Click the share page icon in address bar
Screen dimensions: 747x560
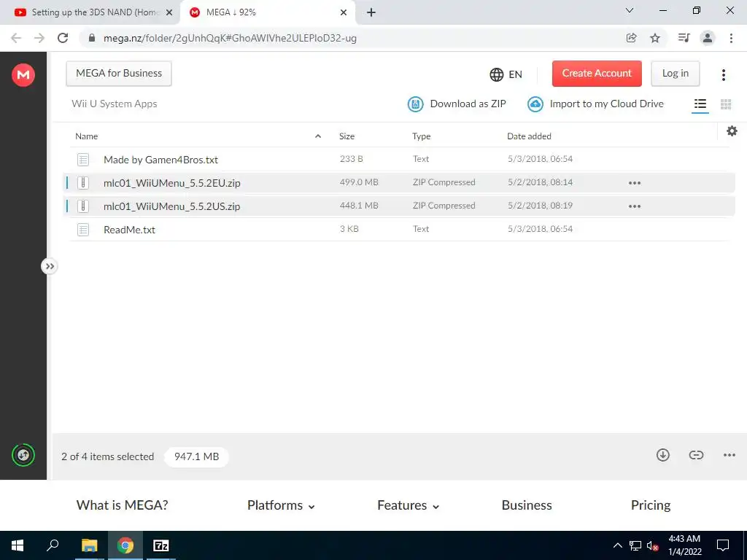point(631,38)
